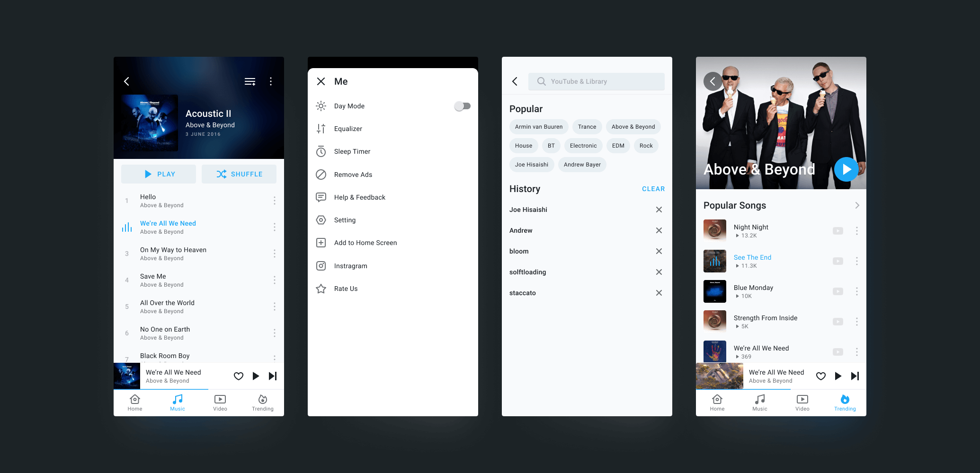Open options for All Over the World
The image size is (980, 473).
pos(275,307)
